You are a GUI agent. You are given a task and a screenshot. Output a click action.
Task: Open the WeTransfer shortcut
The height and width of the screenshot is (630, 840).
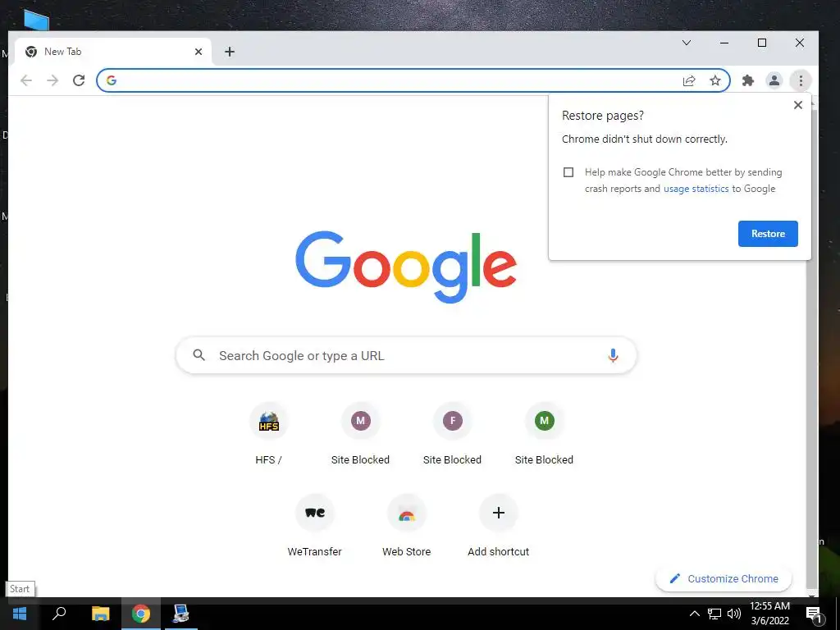click(x=314, y=526)
